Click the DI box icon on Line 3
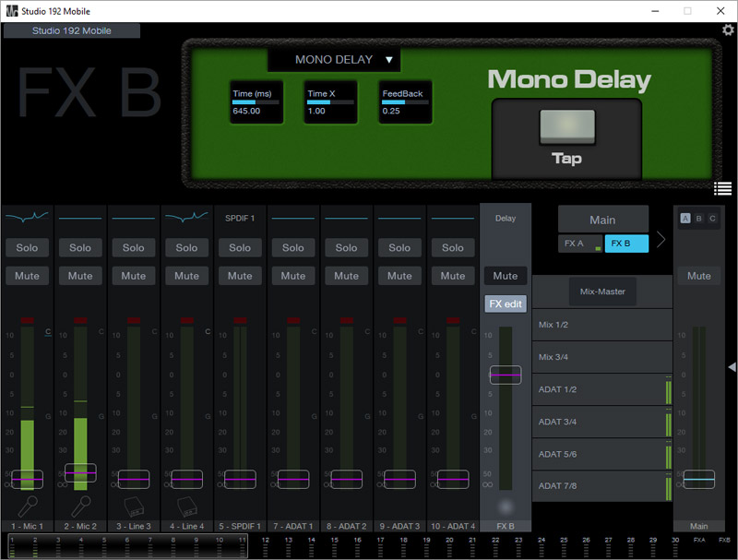 coord(133,506)
